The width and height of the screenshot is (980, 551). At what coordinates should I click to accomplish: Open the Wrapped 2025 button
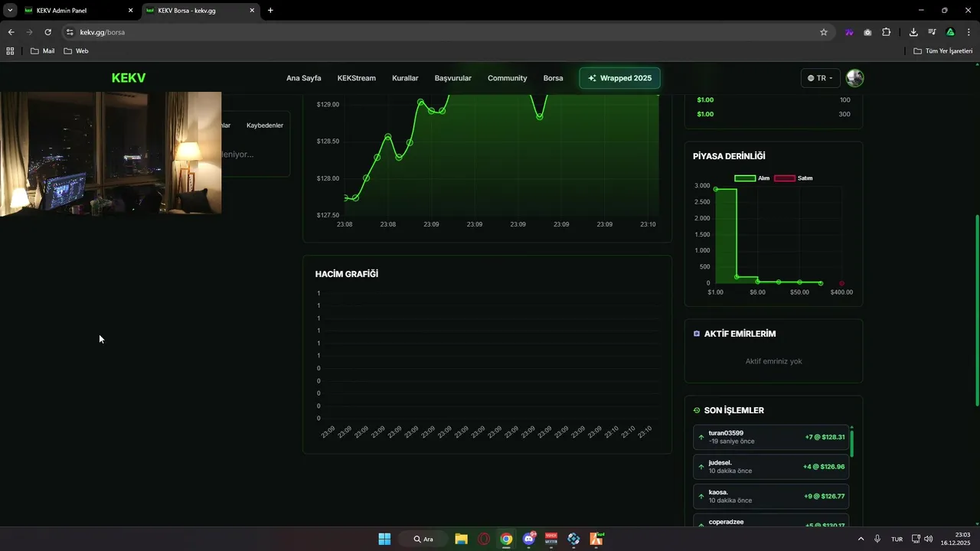tap(619, 78)
